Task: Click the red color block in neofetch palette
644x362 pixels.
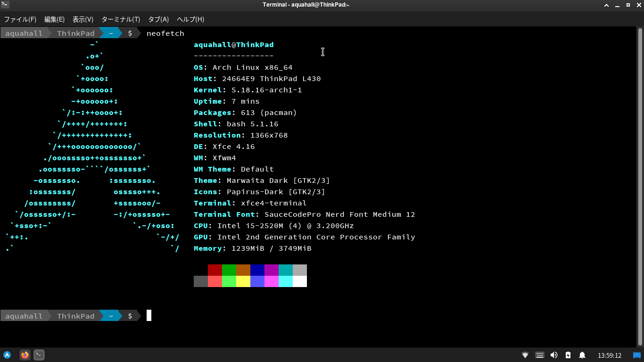Action: click(x=215, y=270)
